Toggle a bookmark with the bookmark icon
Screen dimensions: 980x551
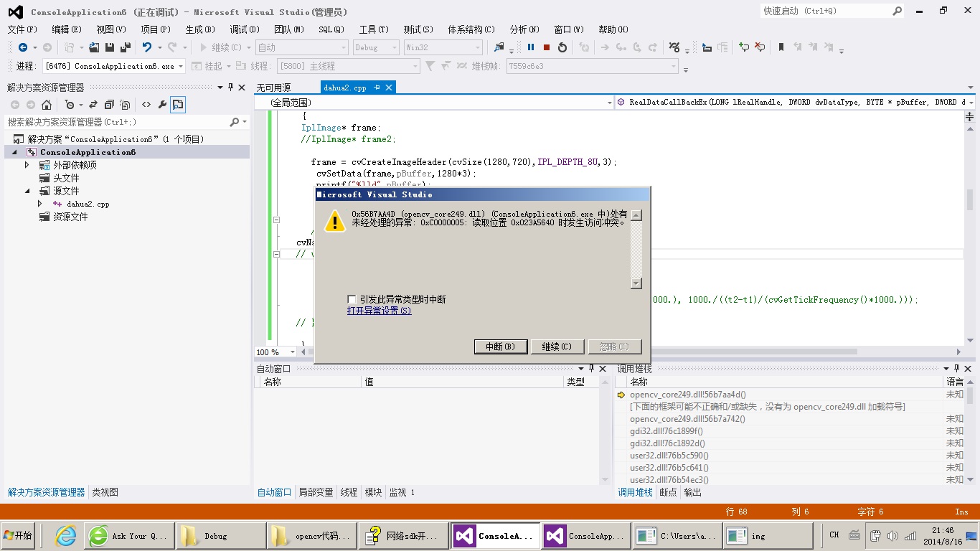[x=781, y=47]
